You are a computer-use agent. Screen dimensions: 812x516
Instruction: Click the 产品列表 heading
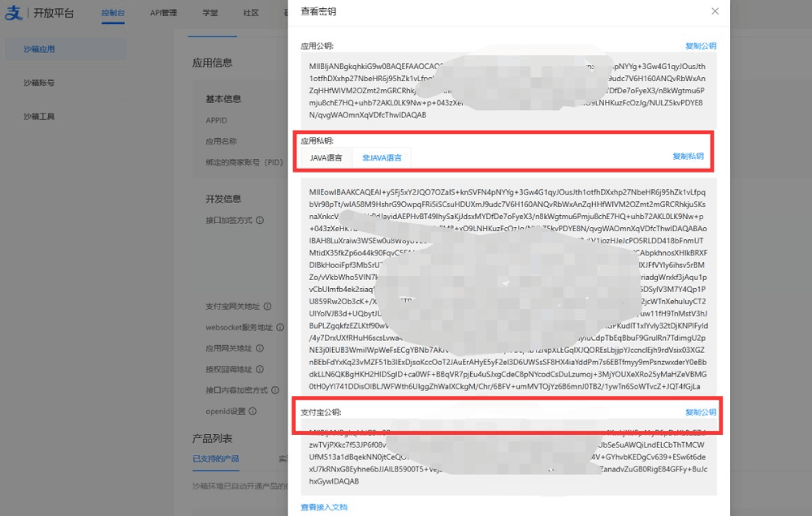pos(212,438)
